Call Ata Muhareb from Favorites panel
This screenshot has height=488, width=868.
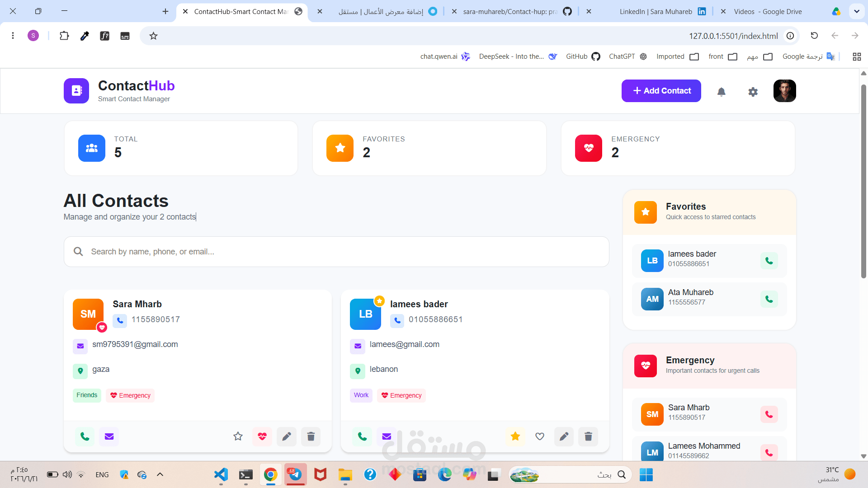point(769,299)
